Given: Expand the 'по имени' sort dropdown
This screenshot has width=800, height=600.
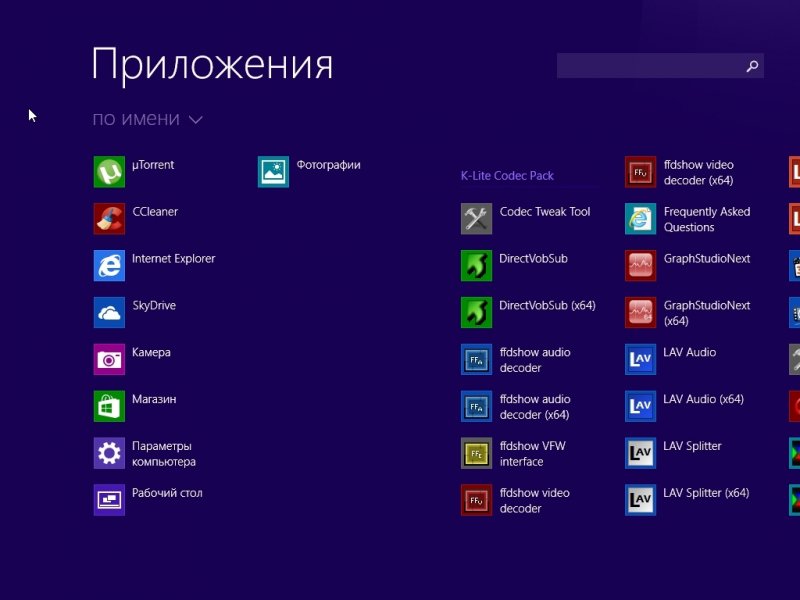Looking at the screenshot, I should [x=147, y=119].
